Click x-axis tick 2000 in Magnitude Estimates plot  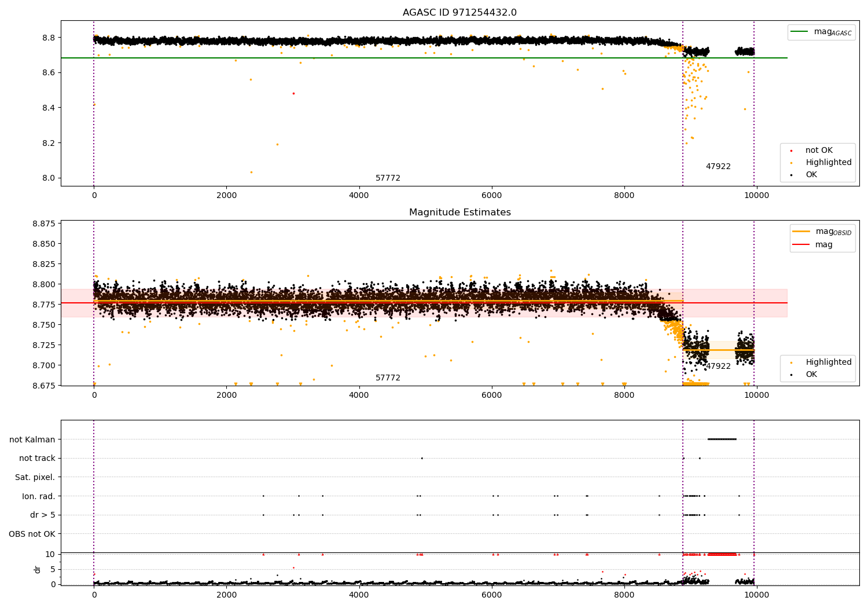click(x=227, y=395)
